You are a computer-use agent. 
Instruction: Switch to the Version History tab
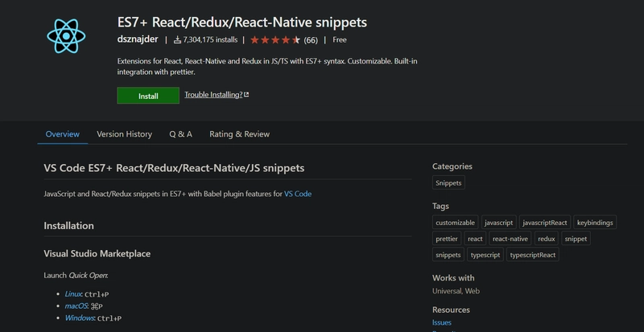point(125,134)
